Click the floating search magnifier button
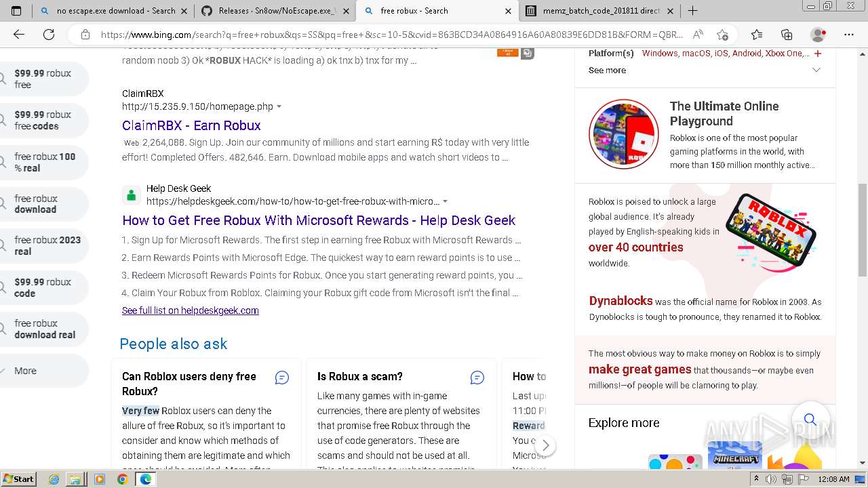 click(x=810, y=420)
